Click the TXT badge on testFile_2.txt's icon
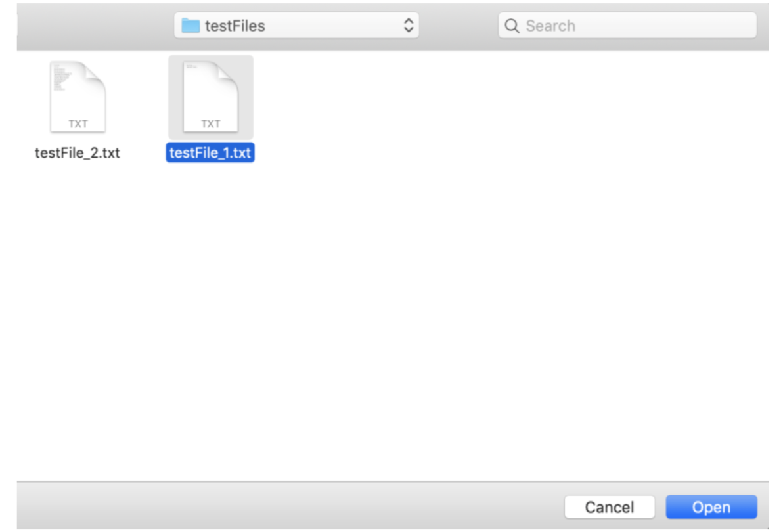The width and height of the screenshot is (783, 532). click(78, 123)
